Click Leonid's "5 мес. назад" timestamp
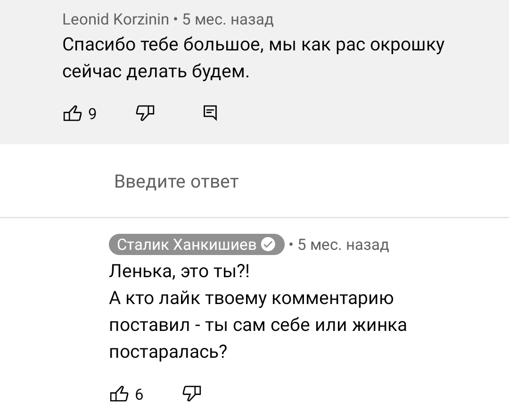Viewport: 509px width, 420px height. (228, 19)
